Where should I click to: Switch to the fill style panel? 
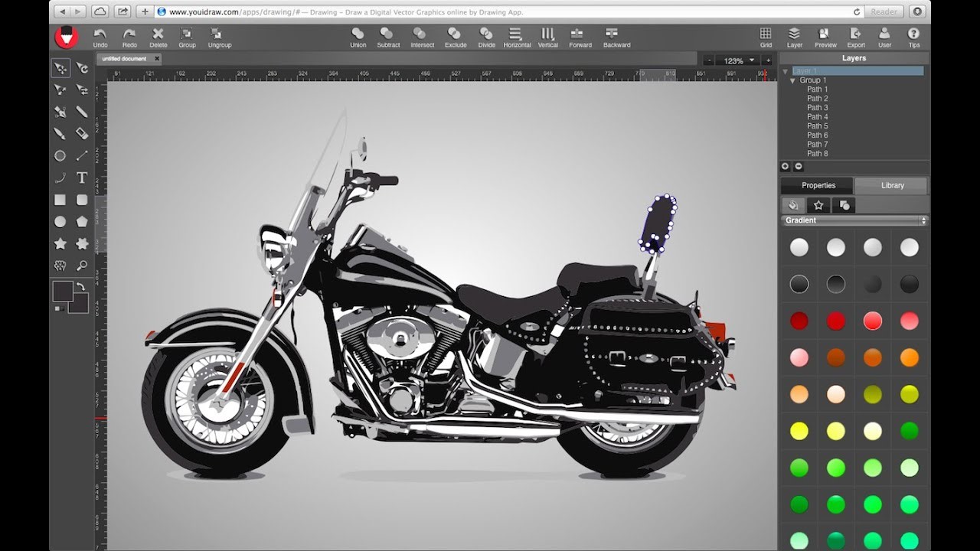pyautogui.click(x=793, y=204)
